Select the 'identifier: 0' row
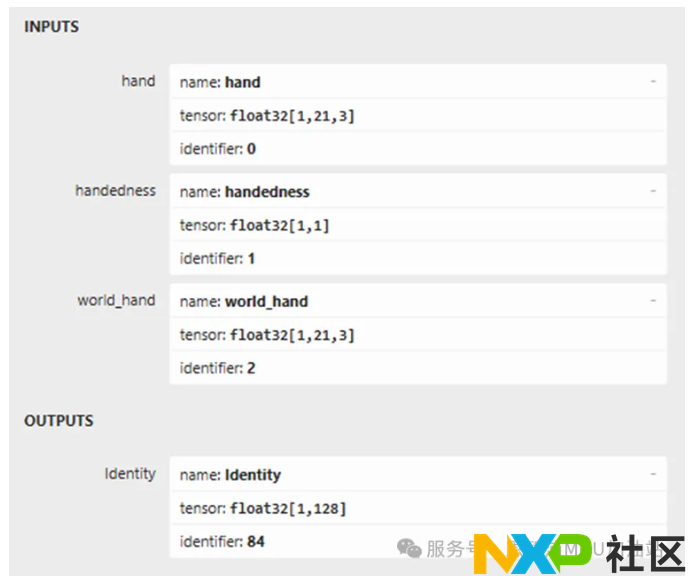Image resolution: width=695 pixels, height=587 pixels. (418, 149)
